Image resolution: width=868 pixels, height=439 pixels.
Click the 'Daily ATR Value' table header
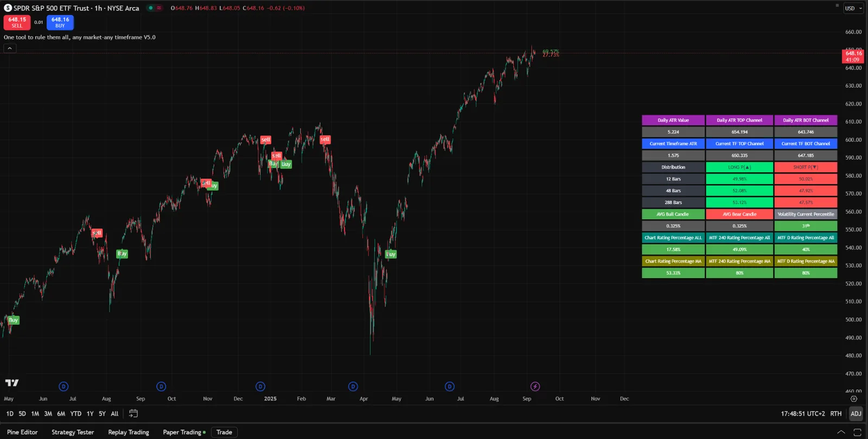click(673, 120)
